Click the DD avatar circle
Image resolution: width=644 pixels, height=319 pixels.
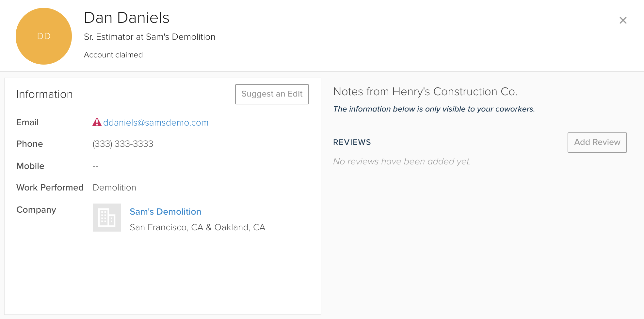44,36
